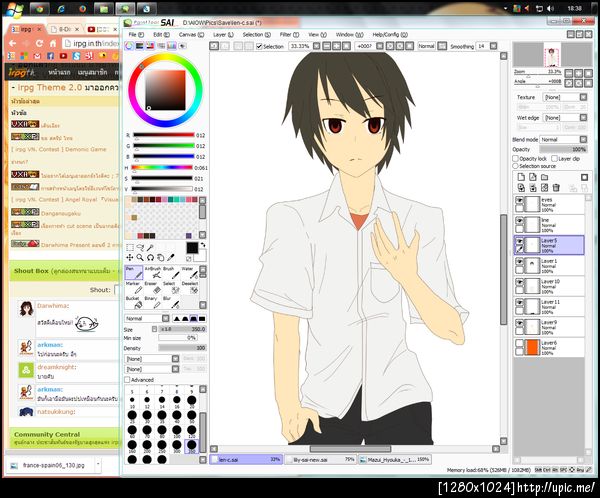Screen dimensions: 600x498
Task: Select the Selection source radio option
Action: pos(515,166)
